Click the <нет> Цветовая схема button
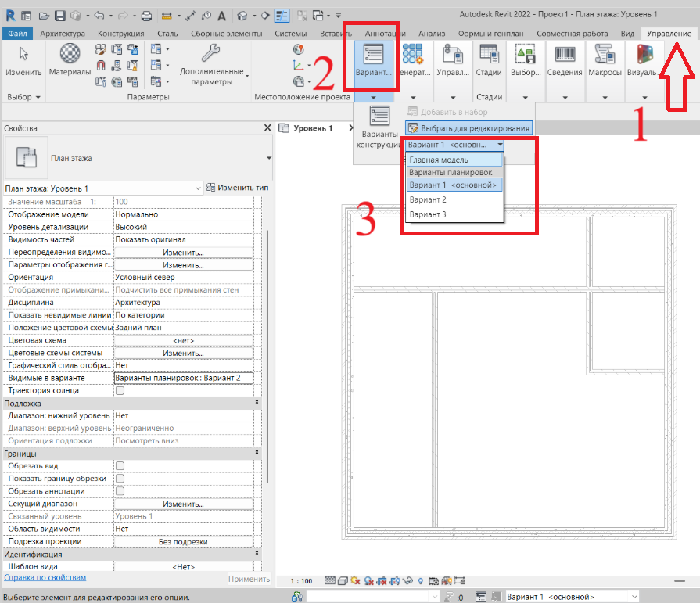 pos(184,340)
